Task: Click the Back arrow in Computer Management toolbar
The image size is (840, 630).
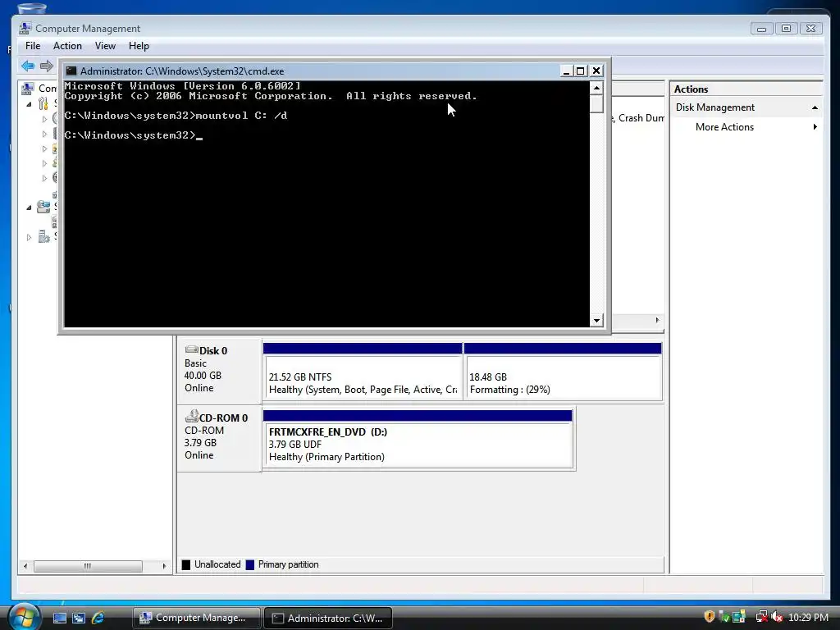Action: click(x=27, y=66)
